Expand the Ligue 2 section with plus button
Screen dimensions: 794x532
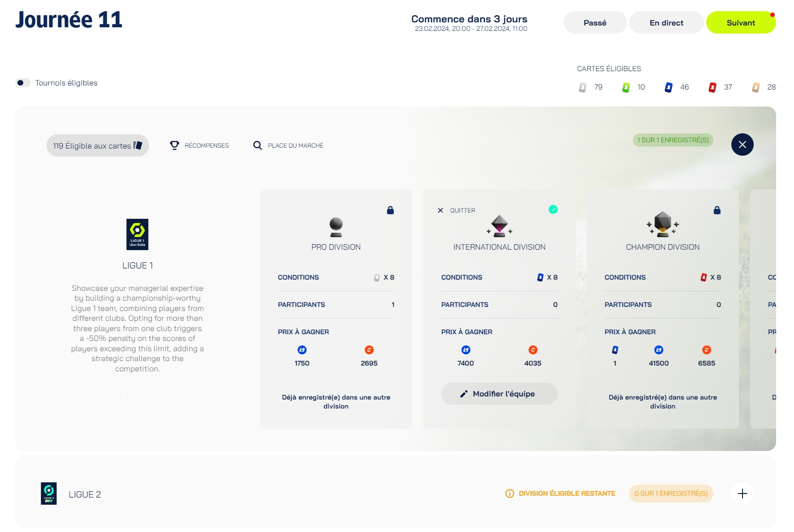[x=742, y=494]
